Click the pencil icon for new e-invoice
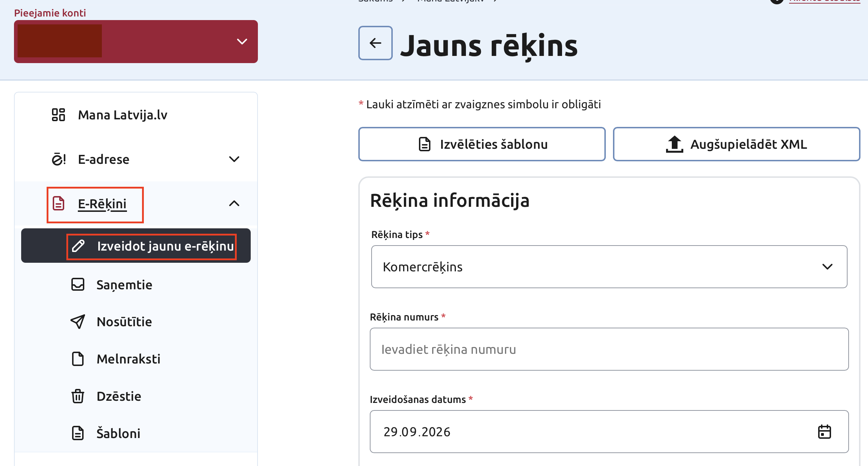Viewport: 868px width, 466px height. point(78,246)
